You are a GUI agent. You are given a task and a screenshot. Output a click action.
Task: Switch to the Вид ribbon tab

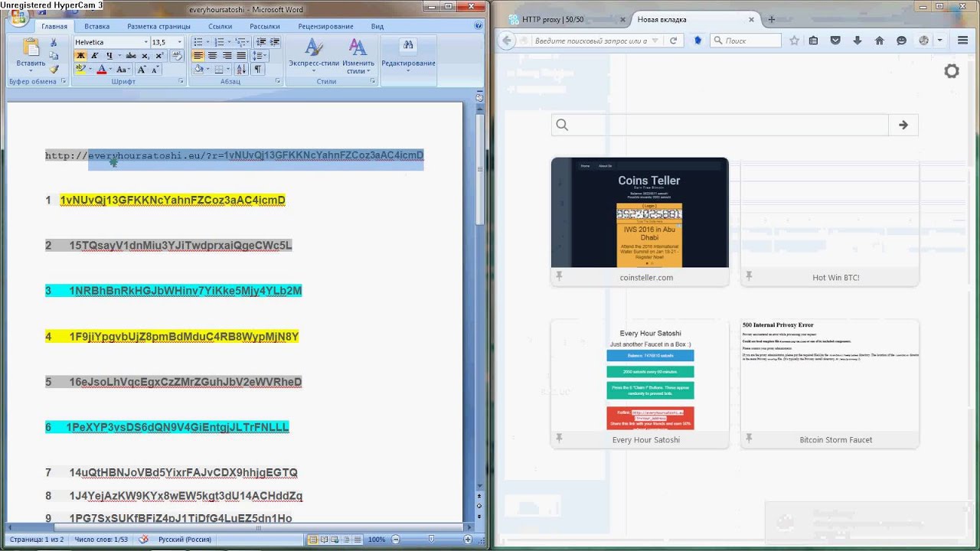[x=377, y=26]
